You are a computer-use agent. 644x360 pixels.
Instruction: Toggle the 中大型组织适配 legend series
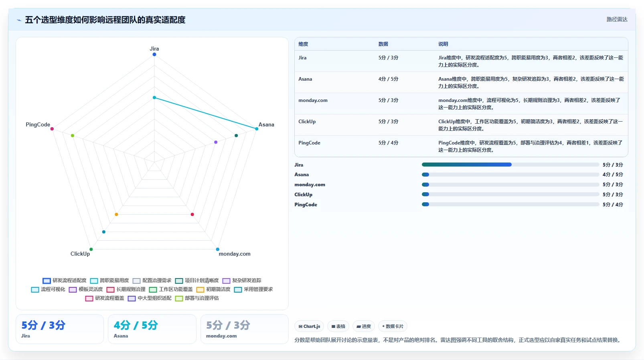[x=150, y=298]
